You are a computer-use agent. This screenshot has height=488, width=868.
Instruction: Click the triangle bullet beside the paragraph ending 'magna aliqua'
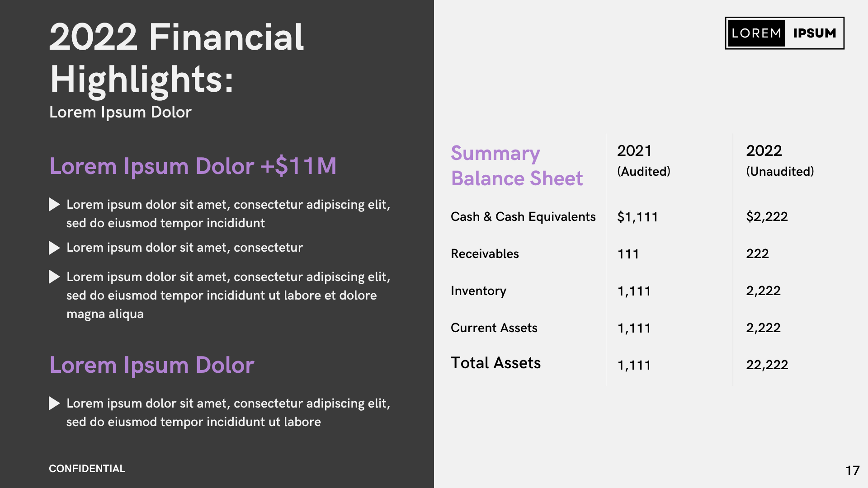(54, 277)
